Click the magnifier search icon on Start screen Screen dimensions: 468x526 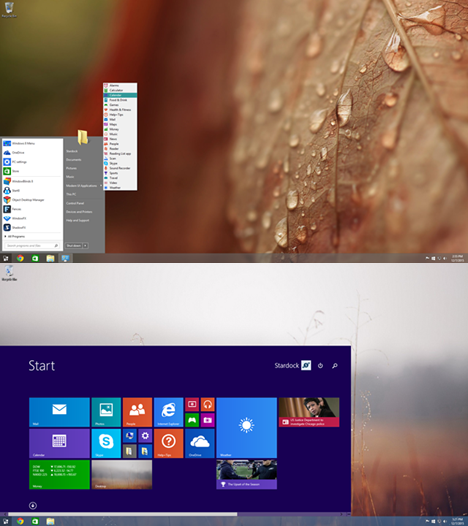(x=334, y=365)
